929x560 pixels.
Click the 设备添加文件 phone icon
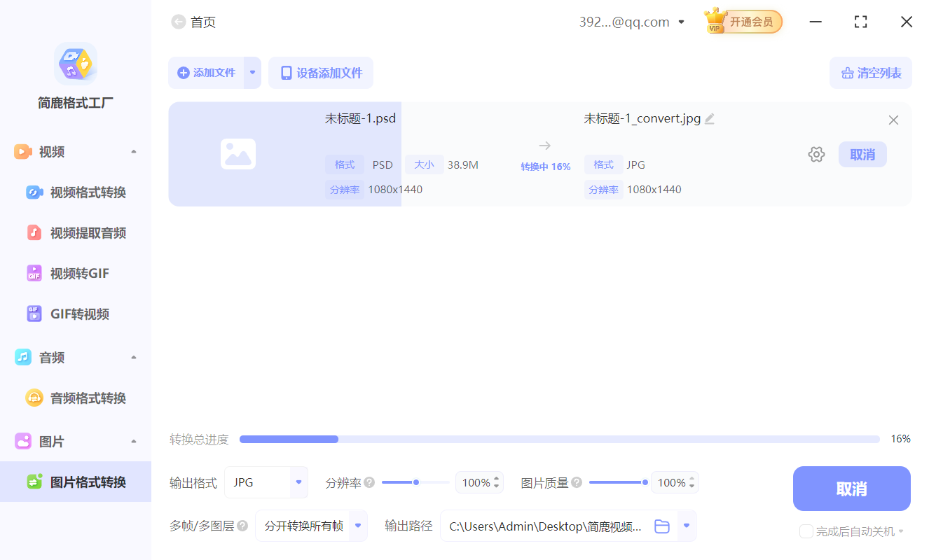(286, 72)
